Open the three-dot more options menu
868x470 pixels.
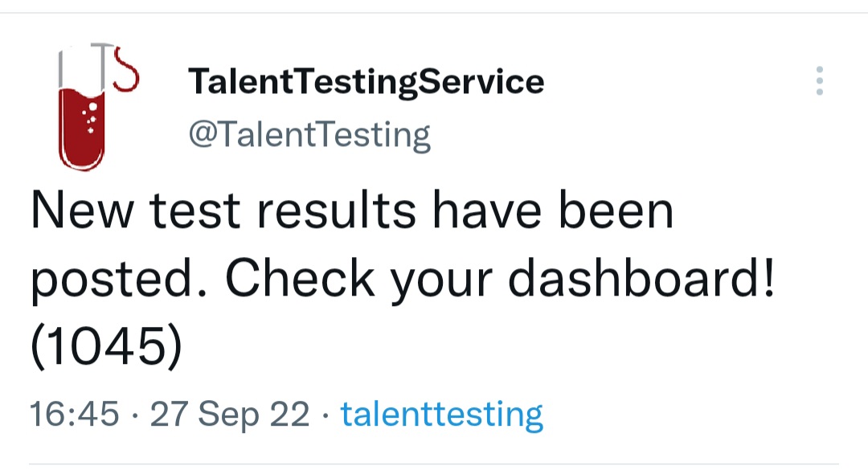(819, 81)
